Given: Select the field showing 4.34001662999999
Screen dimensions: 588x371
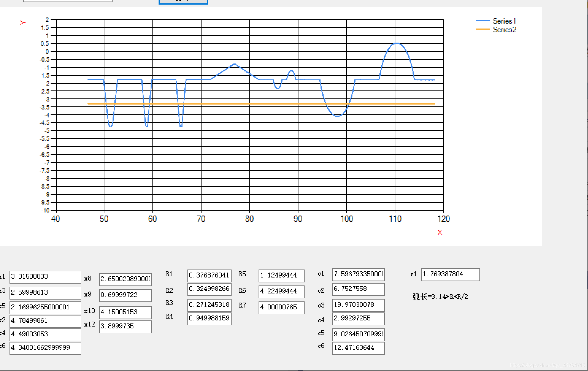Looking at the screenshot, I should (x=45, y=348).
